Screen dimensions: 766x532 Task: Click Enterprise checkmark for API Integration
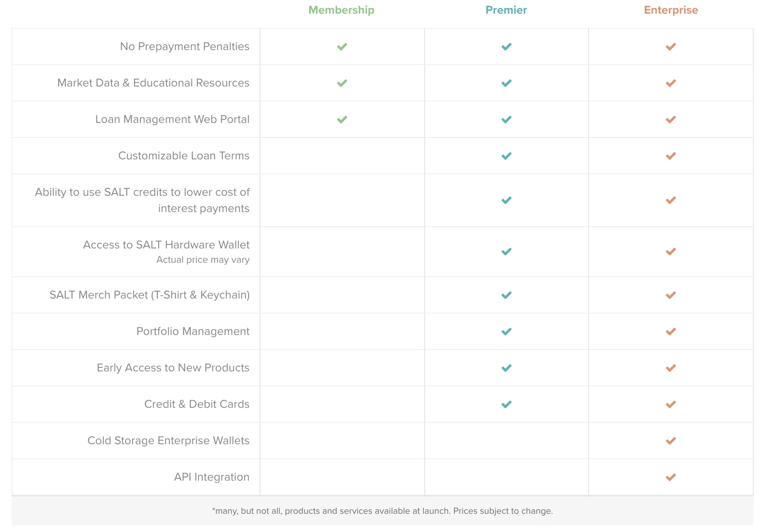click(671, 477)
